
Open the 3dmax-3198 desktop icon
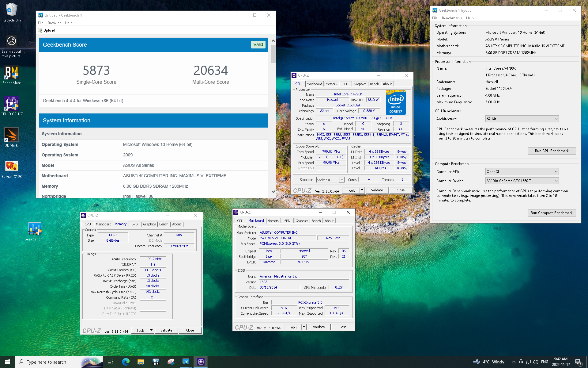[x=12, y=169]
